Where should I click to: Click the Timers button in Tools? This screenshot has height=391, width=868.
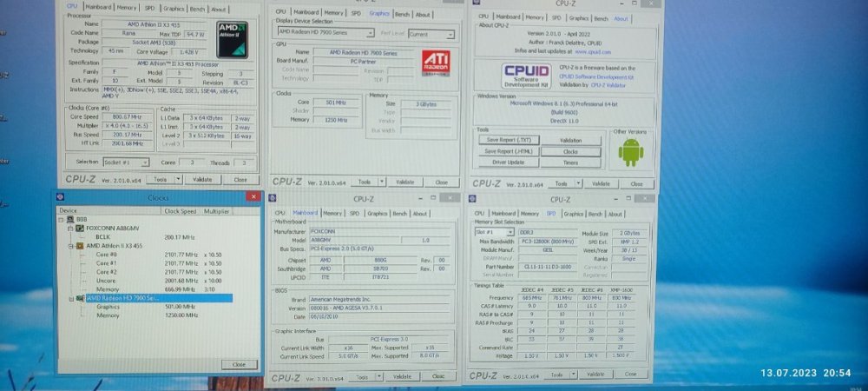(570, 162)
